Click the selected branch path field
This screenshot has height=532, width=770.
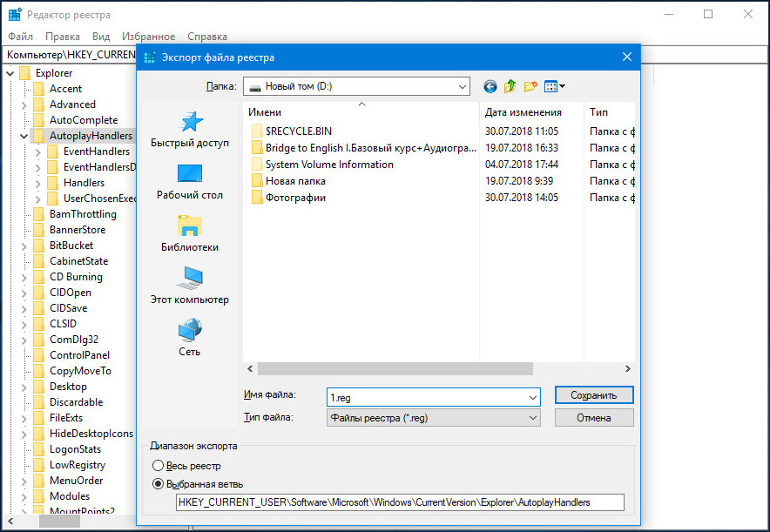coord(400,502)
